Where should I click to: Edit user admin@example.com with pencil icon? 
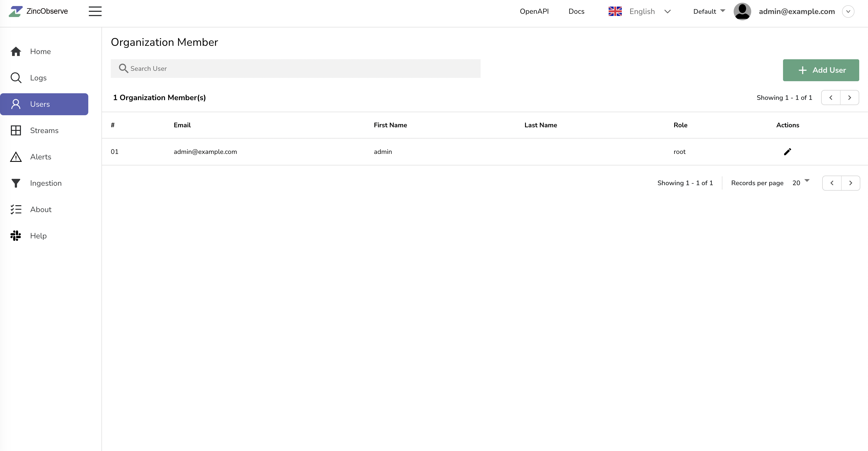787,152
